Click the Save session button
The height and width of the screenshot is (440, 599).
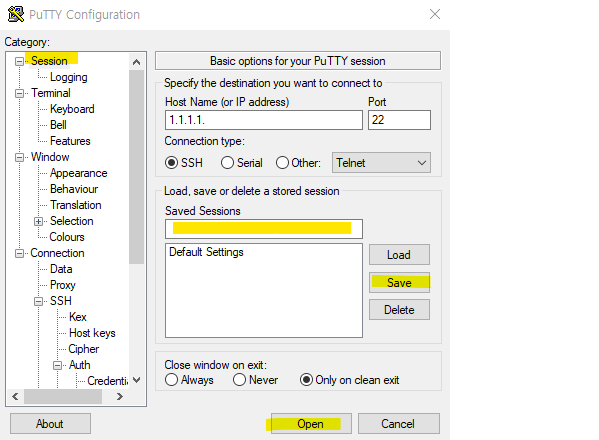[x=399, y=283]
